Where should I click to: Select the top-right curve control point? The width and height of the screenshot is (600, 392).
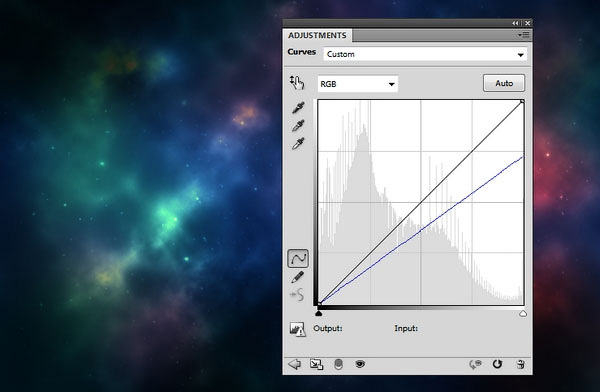(522, 101)
